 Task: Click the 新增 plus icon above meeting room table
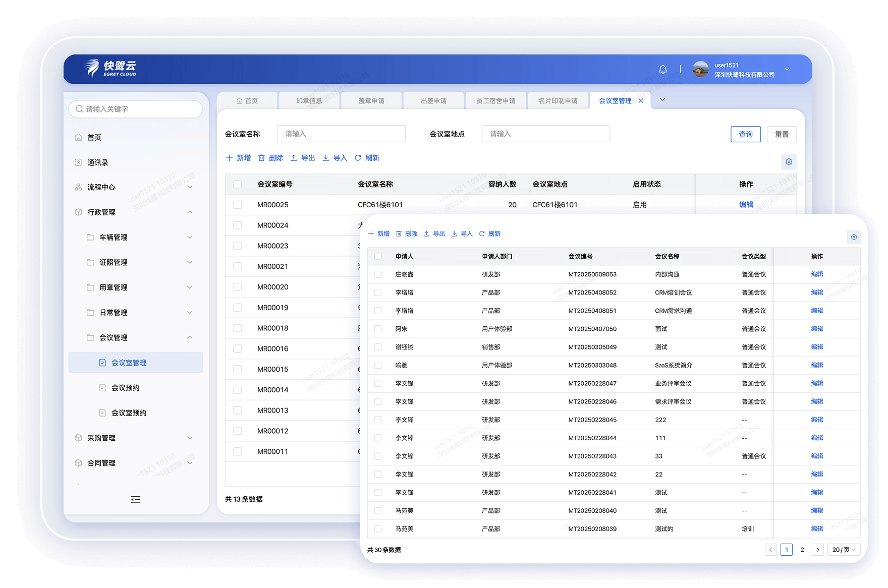(x=230, y=158)
